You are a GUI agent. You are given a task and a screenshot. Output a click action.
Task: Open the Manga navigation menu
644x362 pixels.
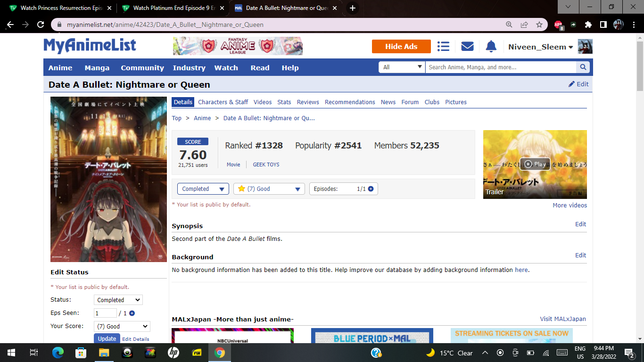(x=97, y=67)
